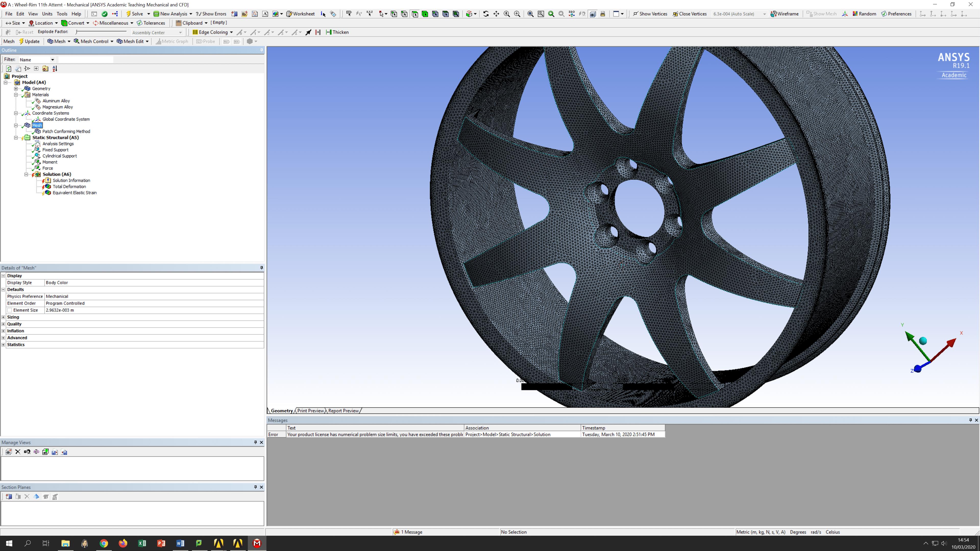Click the Delete view X icon in Manage Views
The height and width of the screenshot is (551, 980).
pos(18,452)
